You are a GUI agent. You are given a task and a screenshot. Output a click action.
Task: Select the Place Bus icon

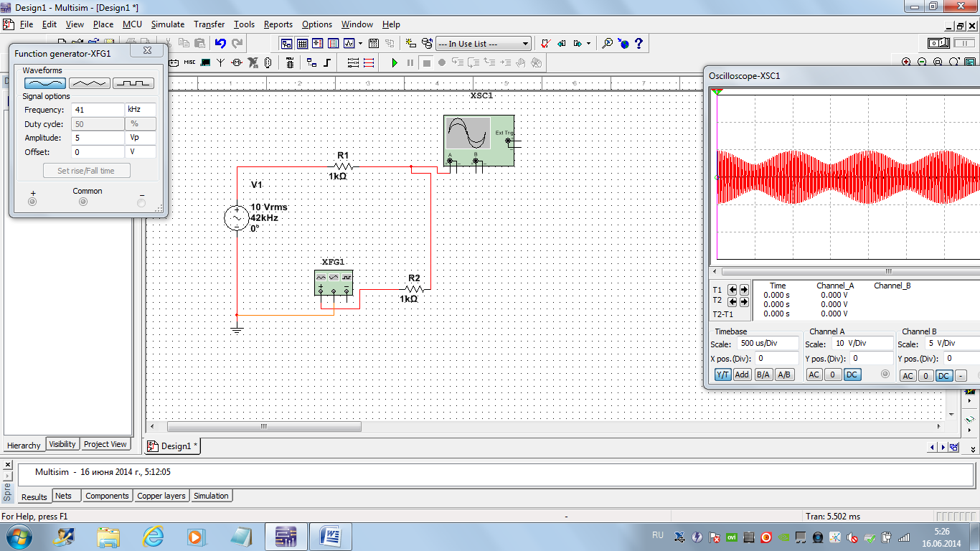[327, 62]
